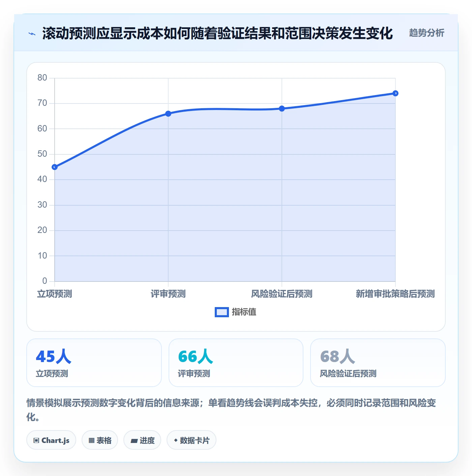The width and height of the screenshot is (472, 476).
Task: Click the square icon in the Chart.js tag
Action: point(36,441)
